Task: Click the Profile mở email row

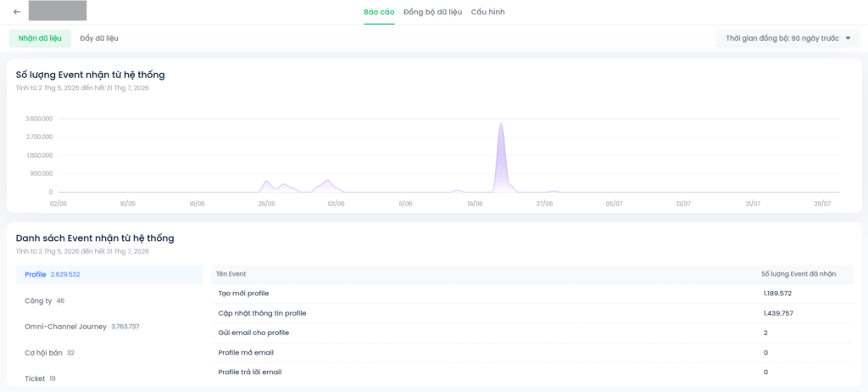Action: point(532,353)
